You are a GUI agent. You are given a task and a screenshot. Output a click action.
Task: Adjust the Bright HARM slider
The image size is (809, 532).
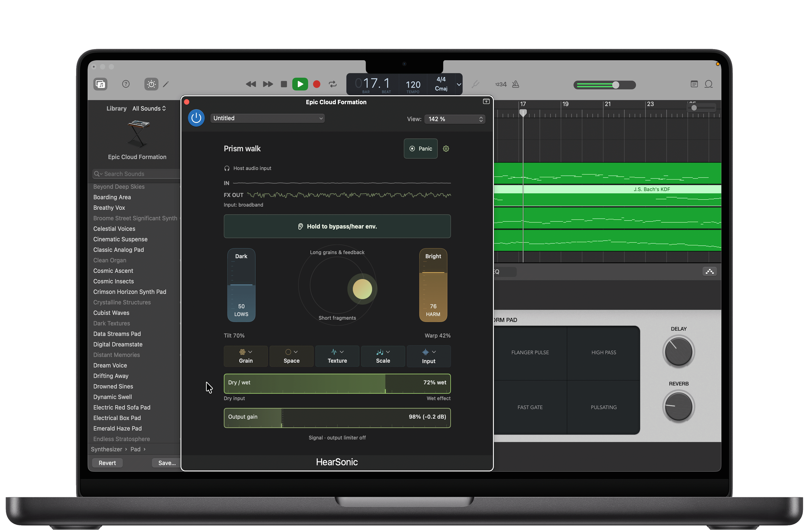click(x=433, y=285)
